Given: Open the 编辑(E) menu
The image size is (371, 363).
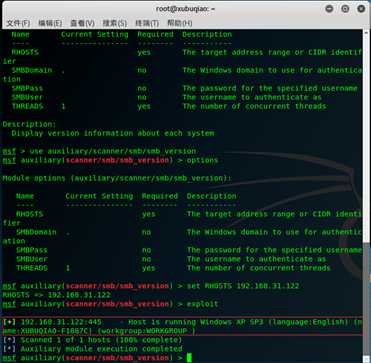Looking at the screenshot, I should coord(50,23).
